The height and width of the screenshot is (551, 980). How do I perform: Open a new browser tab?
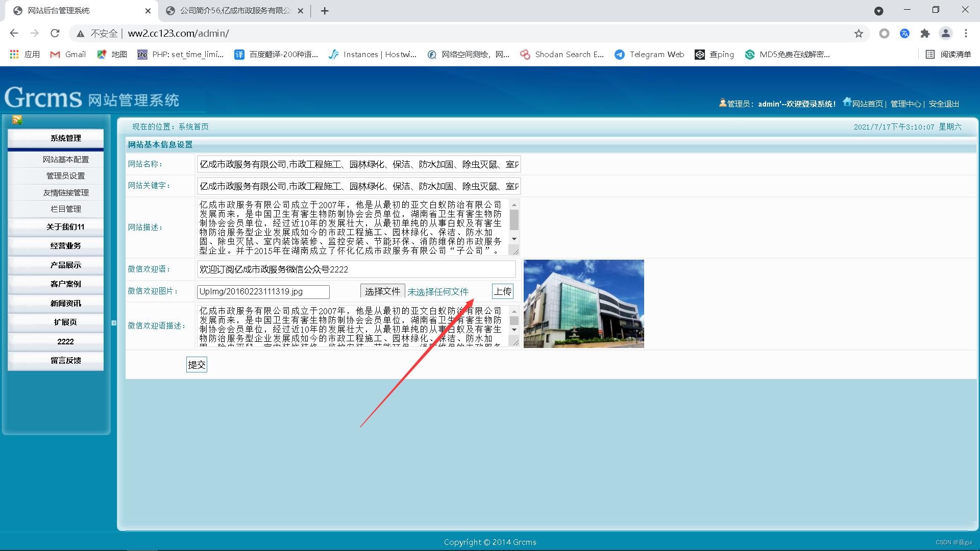pos(325,11)
